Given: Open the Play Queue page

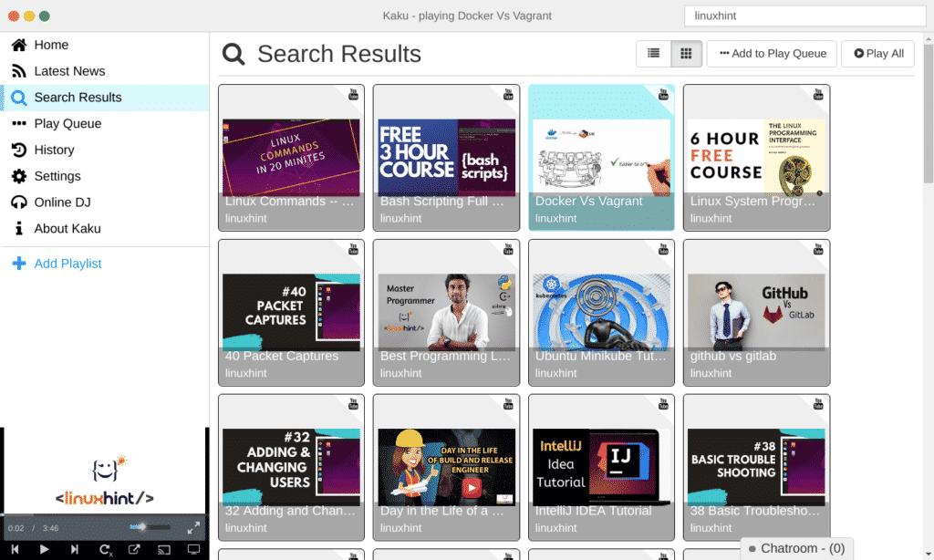Looking at the screenshot, I should 104,123.
